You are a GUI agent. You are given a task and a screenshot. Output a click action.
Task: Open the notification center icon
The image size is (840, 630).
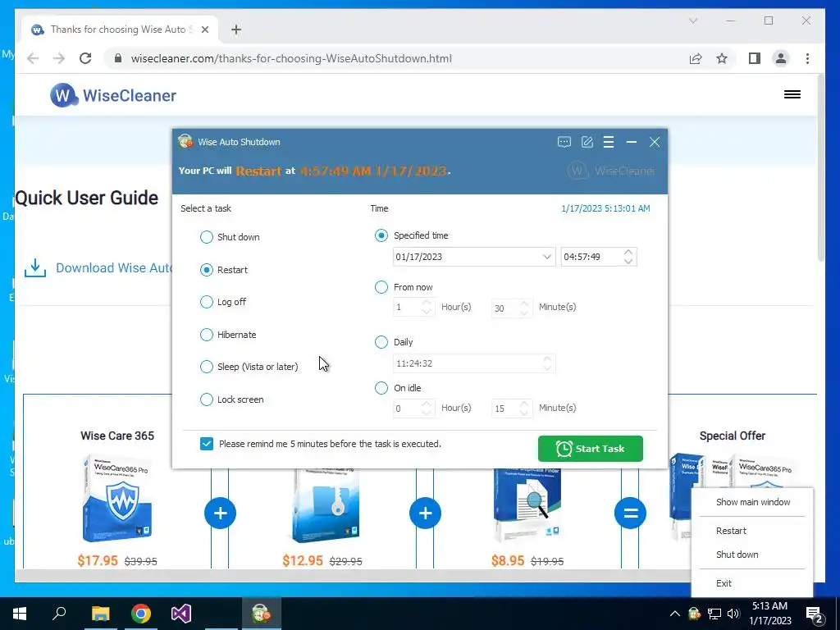tap(815, 615)
